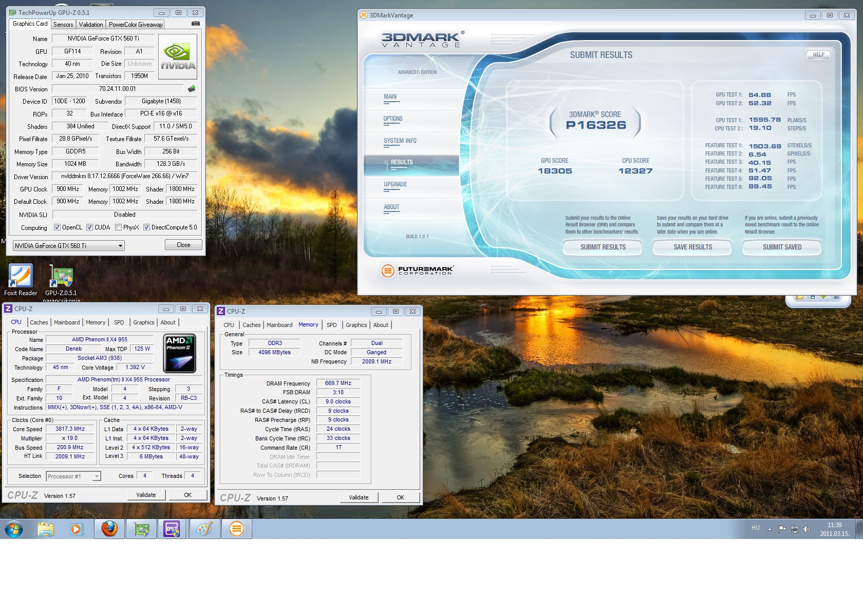
Task: Open the volume speaker tray icon
Action: coord(806,529)
